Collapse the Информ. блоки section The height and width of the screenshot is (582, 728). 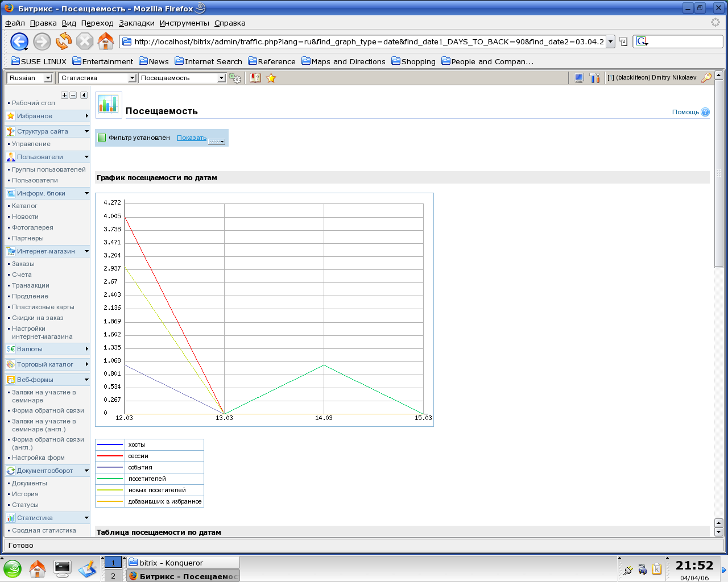[x=47, y=193]
